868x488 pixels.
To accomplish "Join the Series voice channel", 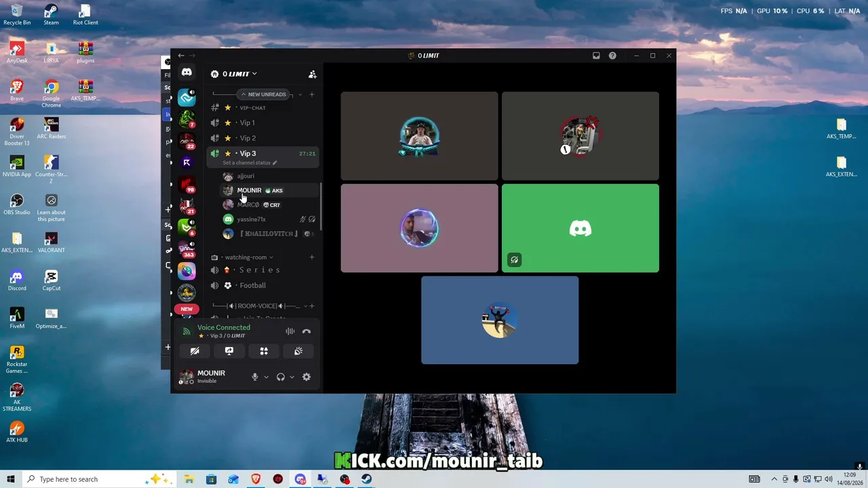I will [262, 270].
